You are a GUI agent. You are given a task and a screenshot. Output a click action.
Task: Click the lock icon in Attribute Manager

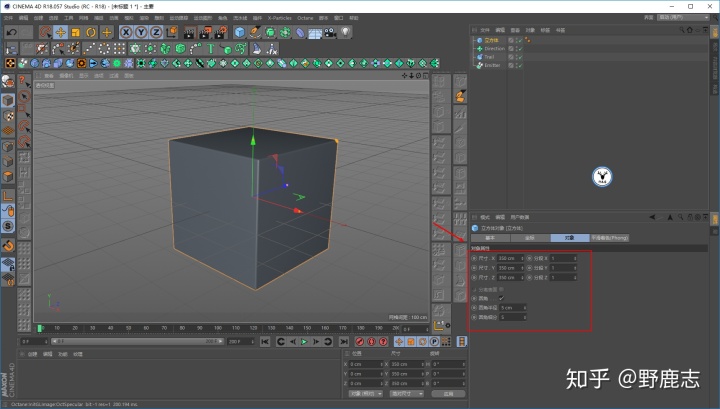pyautogui.click(x=690, y=217)
